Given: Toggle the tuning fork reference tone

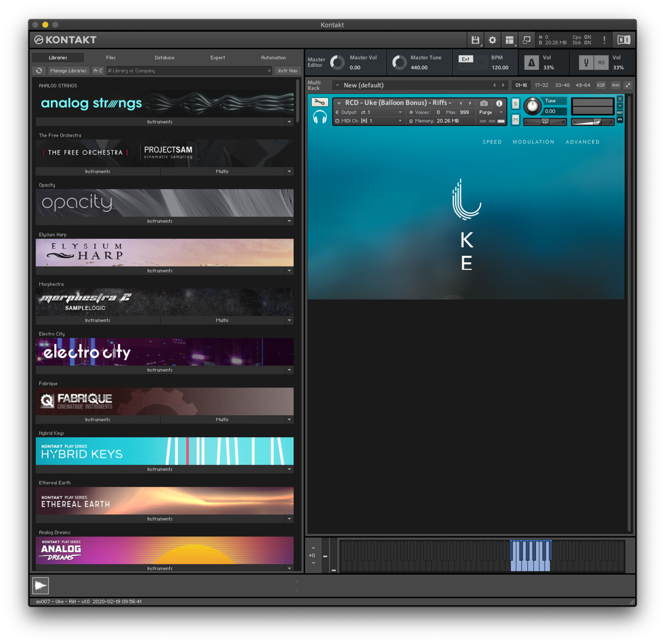Looking at the screenshot, I should click(586, 63).
